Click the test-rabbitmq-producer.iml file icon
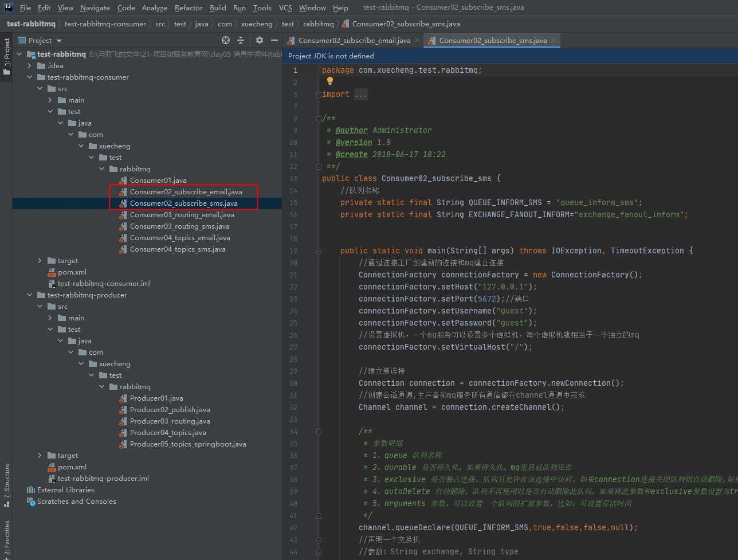The height and width of the screenshot is (560, 738). point(52,479)
